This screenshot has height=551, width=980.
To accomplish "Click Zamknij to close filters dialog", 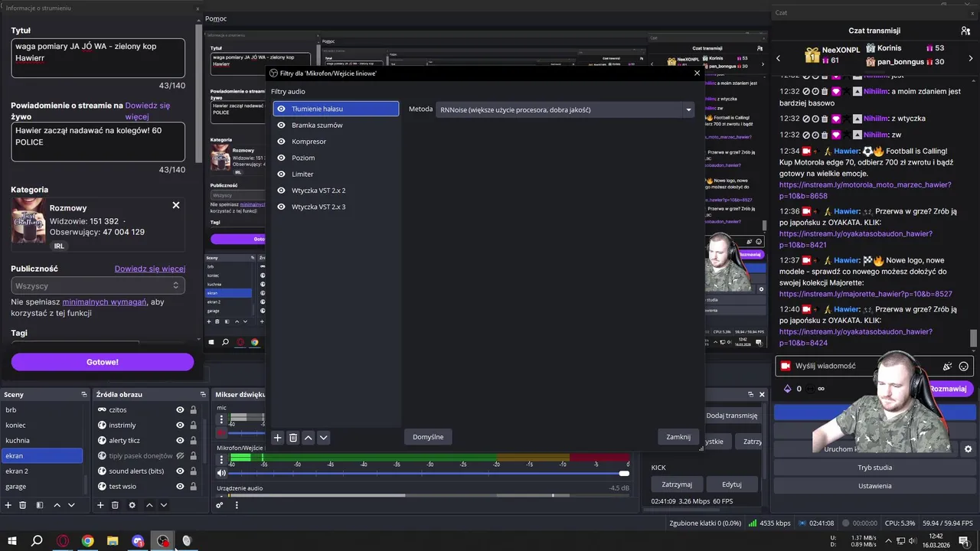I will click(678, 437).
